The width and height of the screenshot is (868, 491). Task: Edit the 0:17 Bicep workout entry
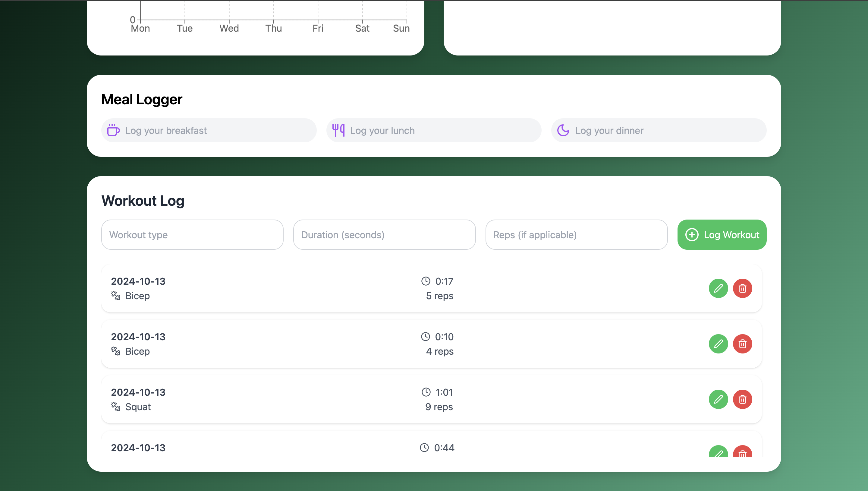pyautogui.click(x=718, y=288)
